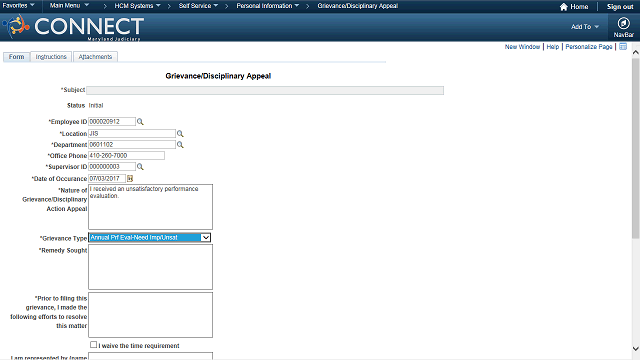Open Supervisor ID lookup magnifier
Viewport: 640px width, 360px height.
140,167
